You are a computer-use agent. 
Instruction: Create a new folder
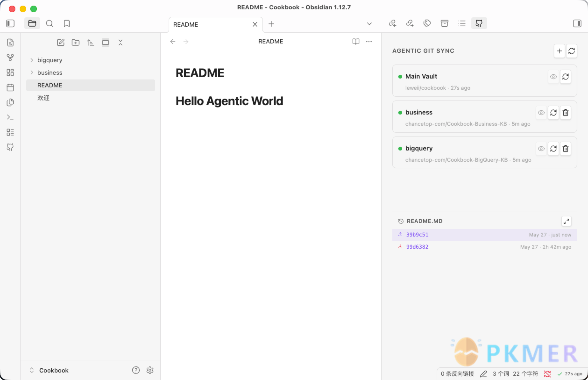pos(75,43)
